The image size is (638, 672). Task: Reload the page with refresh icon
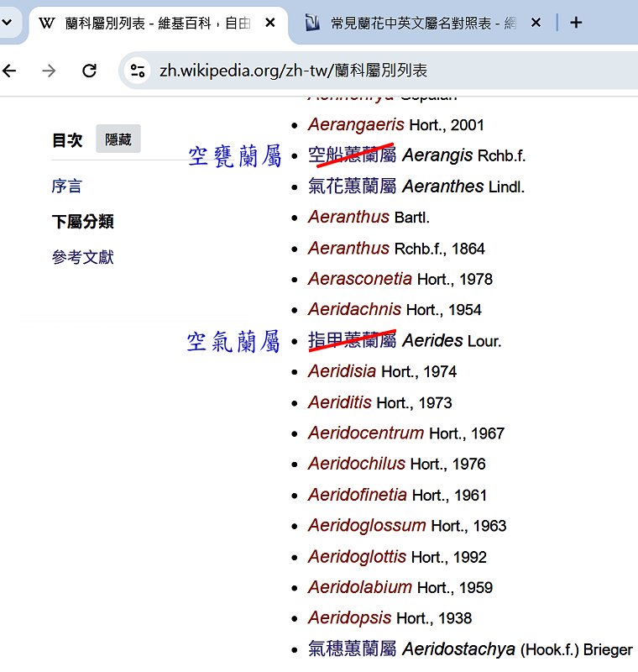click(x=90, y=71)
